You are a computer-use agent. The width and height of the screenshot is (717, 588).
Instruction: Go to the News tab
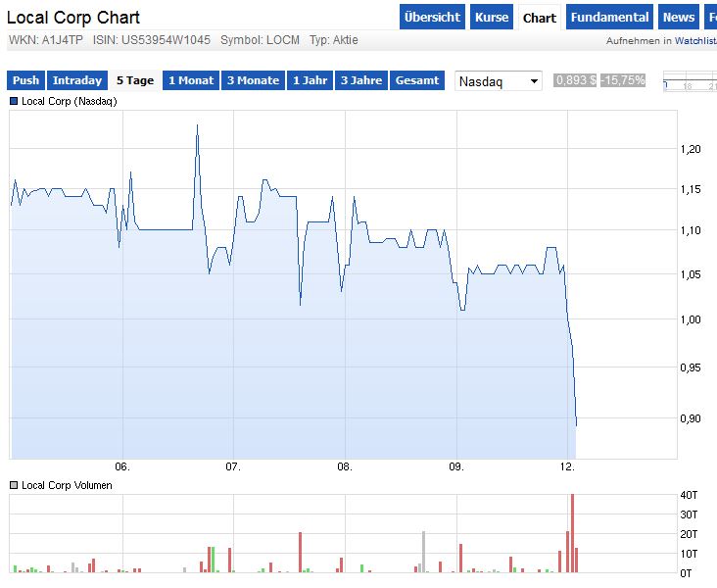[x=678, y=18]
